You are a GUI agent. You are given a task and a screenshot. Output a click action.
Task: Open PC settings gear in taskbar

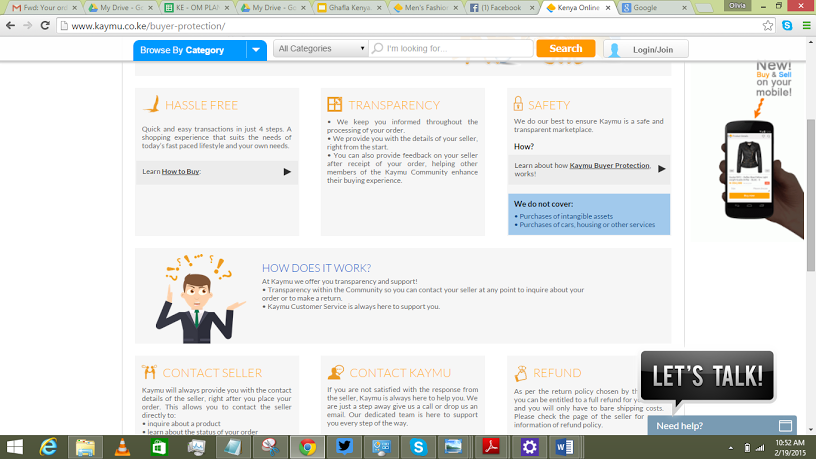pyautogui.click(x=529, y=447)
